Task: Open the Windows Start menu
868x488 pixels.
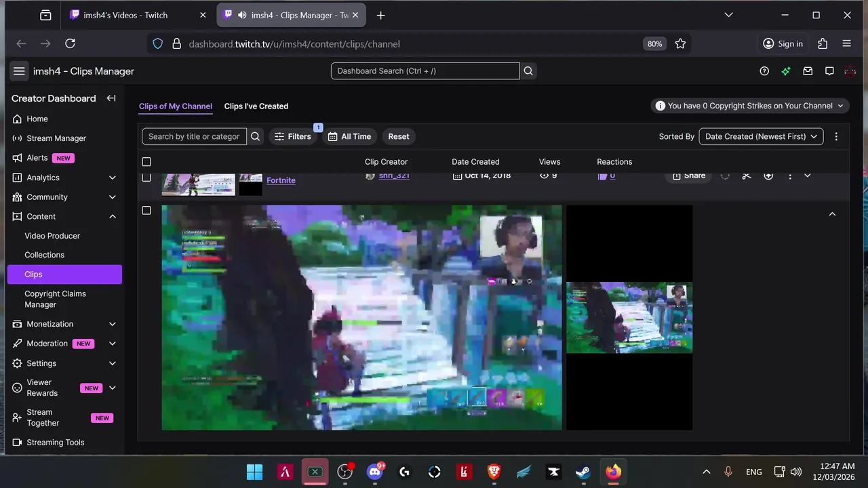Action: click(x=255, y=472)
